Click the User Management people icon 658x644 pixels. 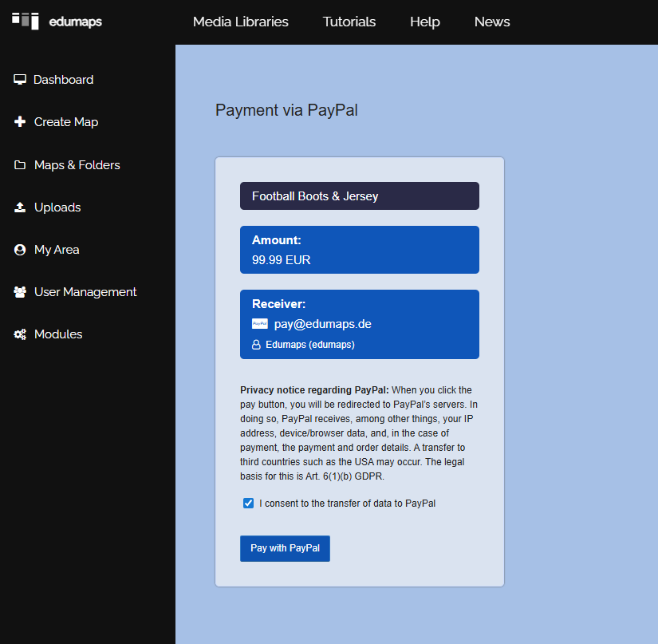click(20, 292)
